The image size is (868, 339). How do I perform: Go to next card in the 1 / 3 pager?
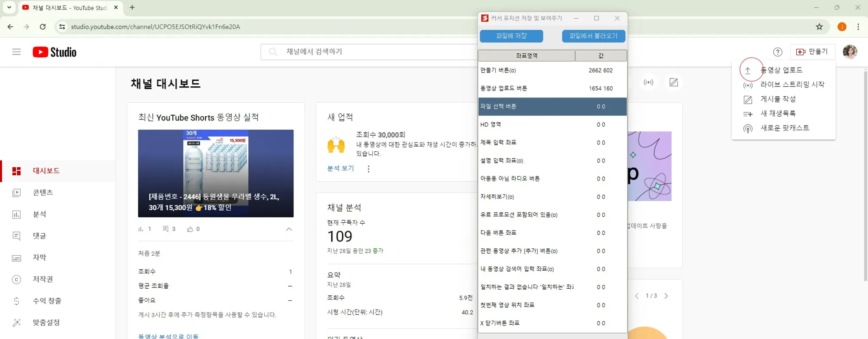pos(666,296)
